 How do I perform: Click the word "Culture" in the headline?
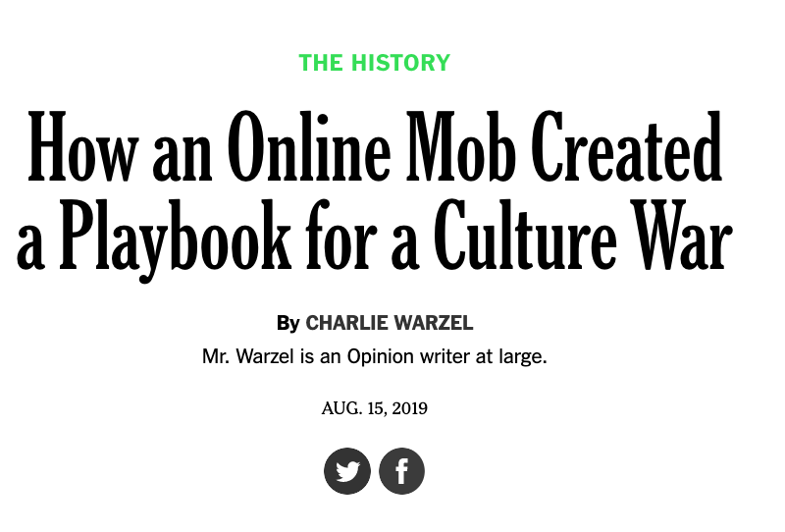[525, 236]
